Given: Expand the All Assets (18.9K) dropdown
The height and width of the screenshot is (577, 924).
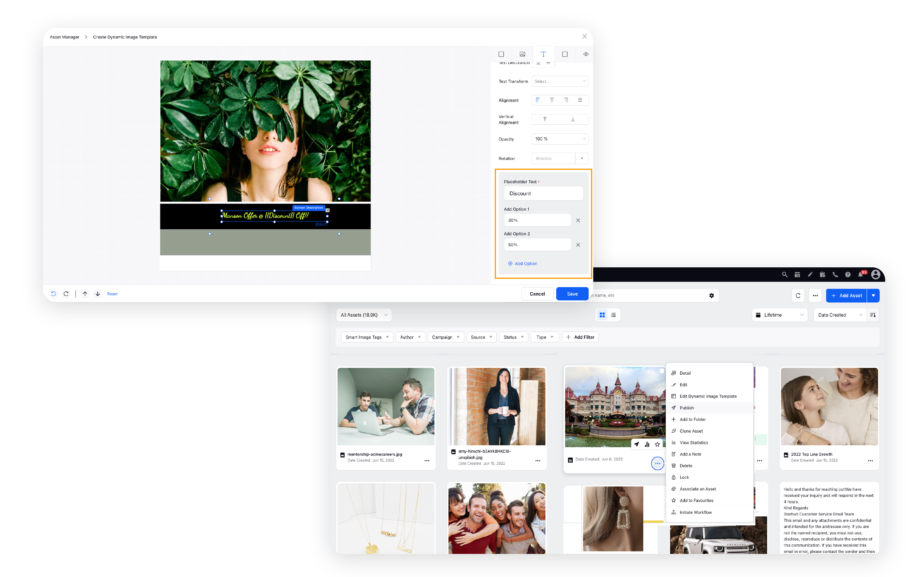Looking at the screenshot, I should [364, 315].
